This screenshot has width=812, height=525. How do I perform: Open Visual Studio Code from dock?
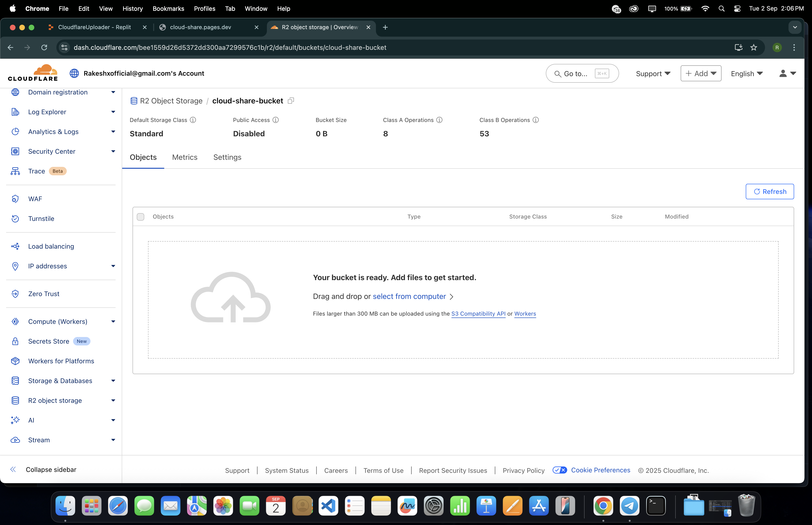pyautogui.click(x=328, y=506)
